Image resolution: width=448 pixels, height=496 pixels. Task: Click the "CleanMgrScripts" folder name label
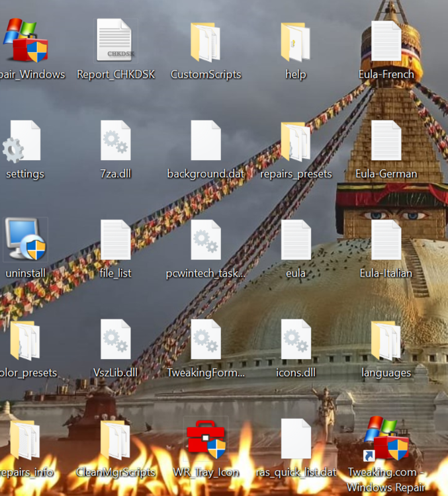tap(116, 473)
